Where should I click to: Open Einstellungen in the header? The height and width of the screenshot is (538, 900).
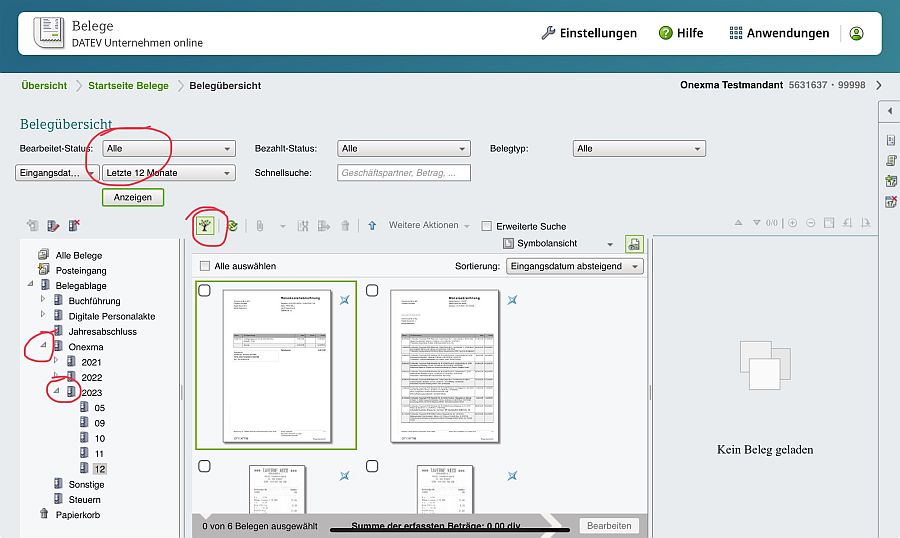[589, 33]
